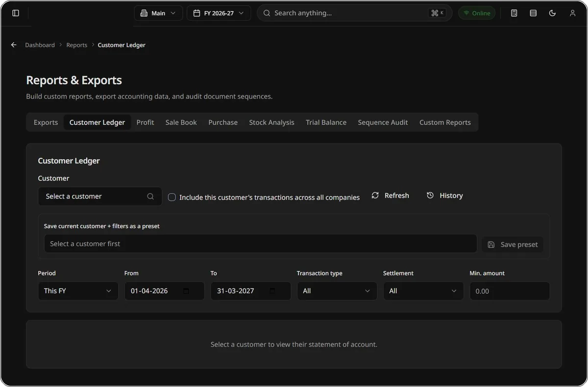
Task: Click the Reports & Exports heading
Action: (74, 80)
